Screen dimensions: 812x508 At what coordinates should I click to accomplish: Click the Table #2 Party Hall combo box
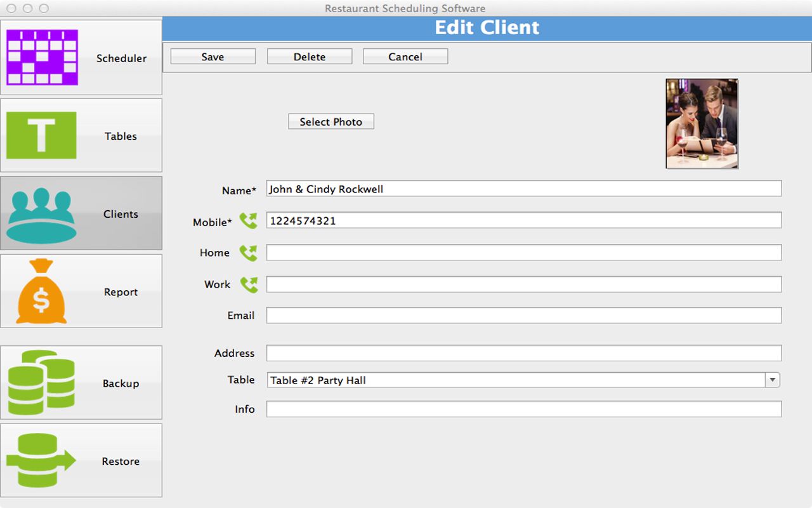tap(523, 380)
